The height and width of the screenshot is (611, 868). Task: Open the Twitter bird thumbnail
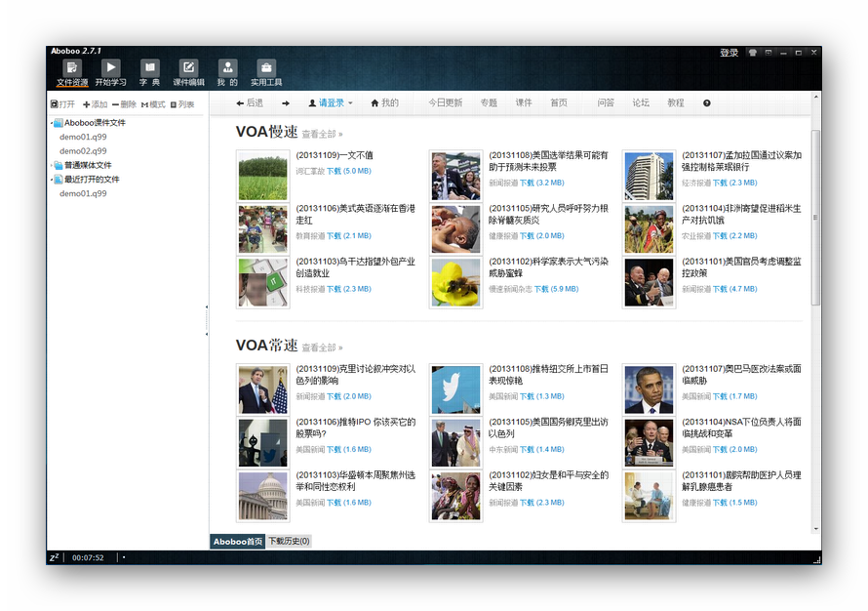(455, 388)
